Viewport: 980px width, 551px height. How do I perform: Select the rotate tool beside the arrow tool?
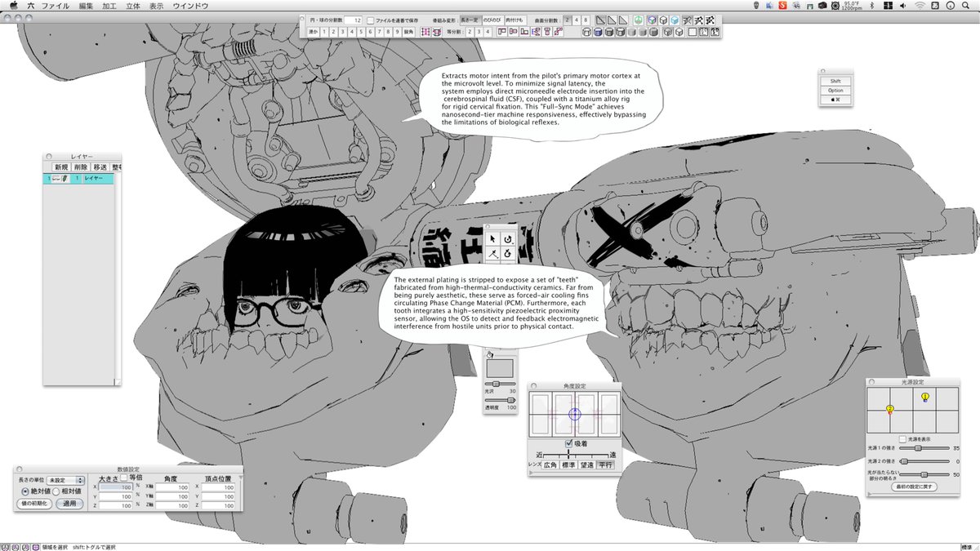coord(508,239)
